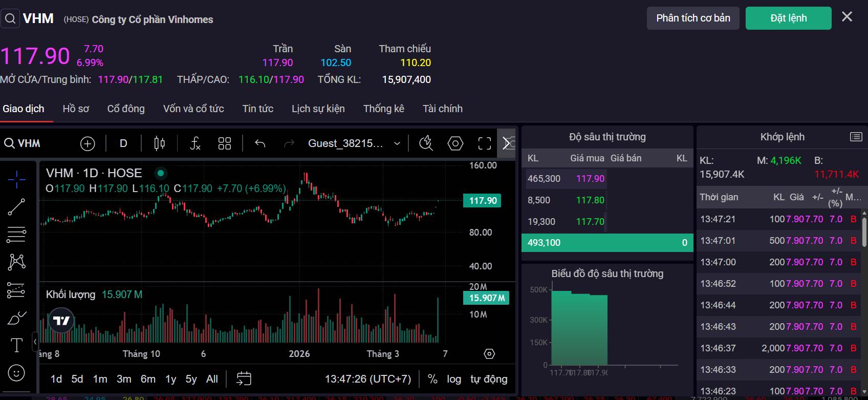Toggle log scale for chart

click(453, 379)
